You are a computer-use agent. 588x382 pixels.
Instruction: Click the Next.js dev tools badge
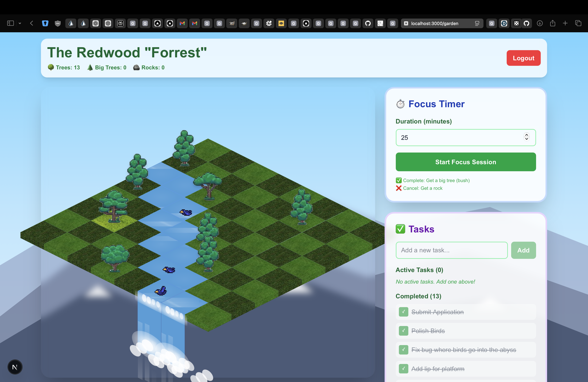click(x=15, y=367)
